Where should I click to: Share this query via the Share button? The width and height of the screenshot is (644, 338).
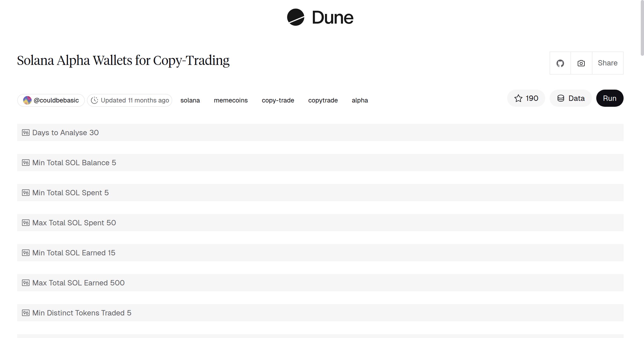(608, 63)
